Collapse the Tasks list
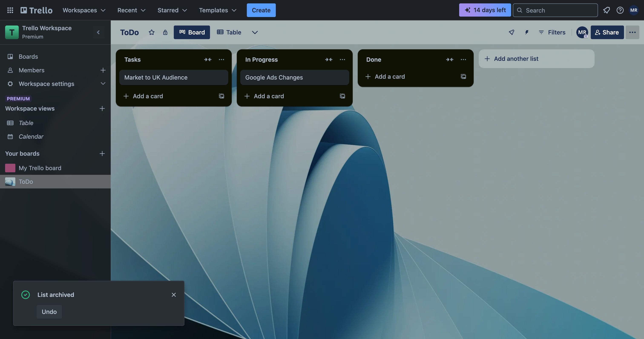The height and width of the screenshot is (339, 644). point(208,59)
